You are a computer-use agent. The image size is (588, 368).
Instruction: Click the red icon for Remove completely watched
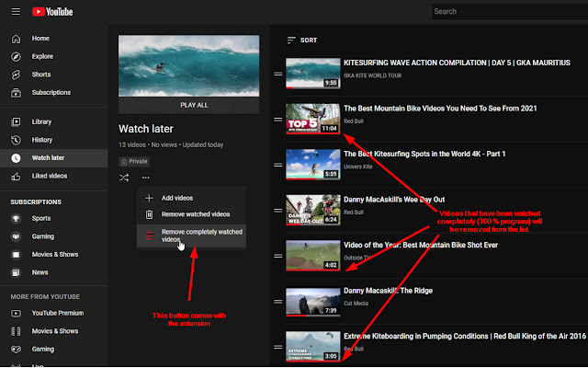pos(149,236)
